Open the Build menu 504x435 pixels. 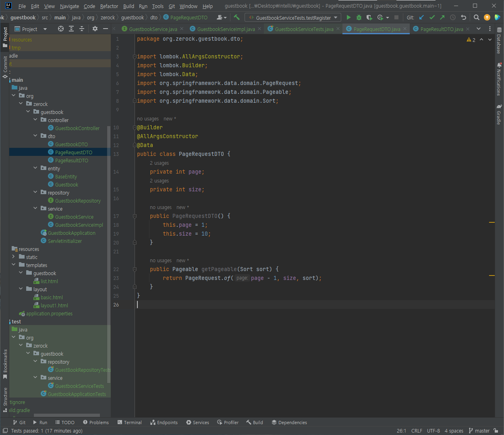(x=129, y=6)
